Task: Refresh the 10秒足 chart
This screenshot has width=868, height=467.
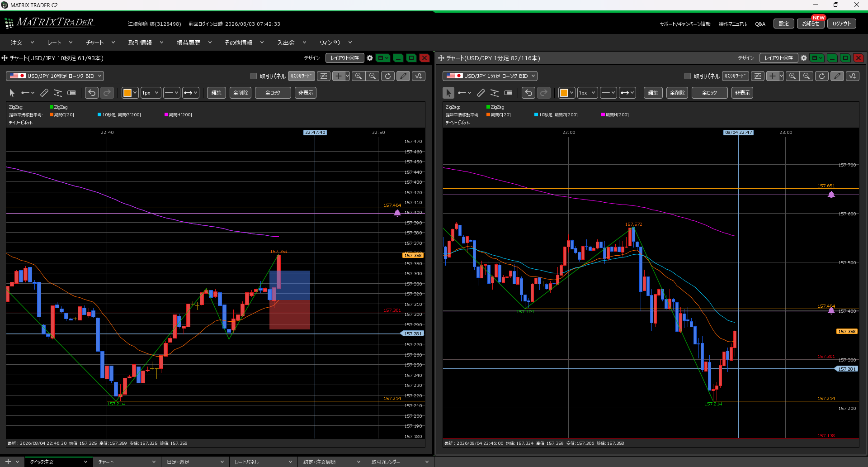Action: pyautogui.click(x=388, y=76)
